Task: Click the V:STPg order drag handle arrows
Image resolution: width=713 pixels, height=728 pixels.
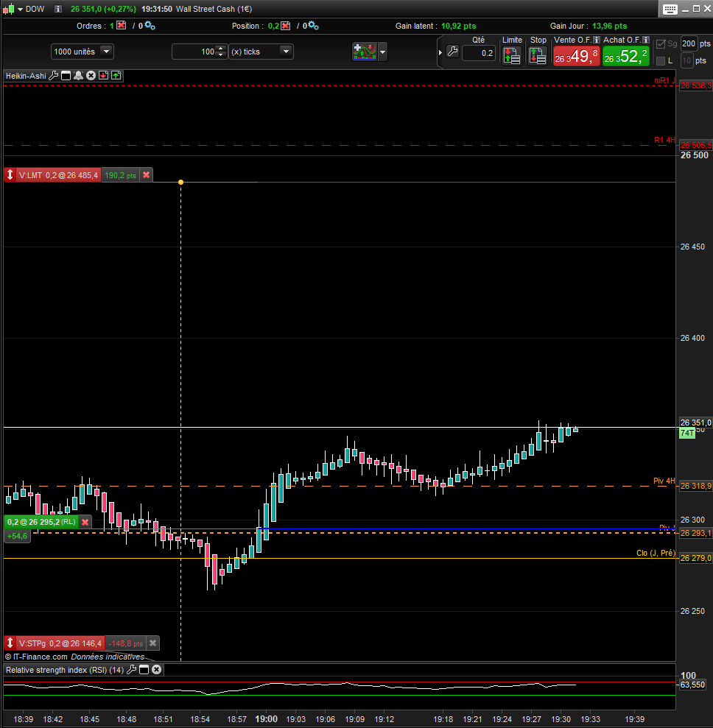Action: pyautogui.click(x=10, y=643)
